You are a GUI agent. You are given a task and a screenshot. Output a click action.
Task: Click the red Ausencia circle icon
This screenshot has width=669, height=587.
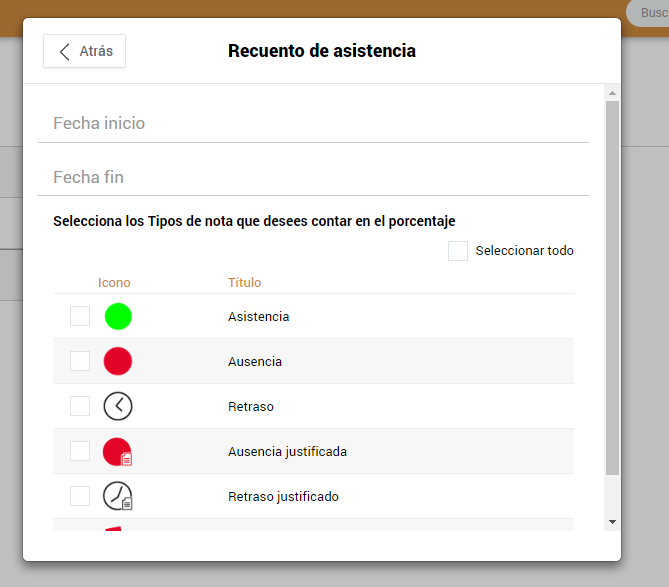click(x=118, y=361)
